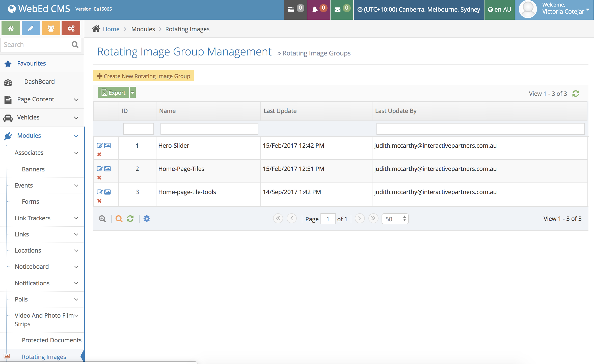Click the Home breadcrumb link
This screenshot has width=594, height=364.
tap(111, 29)
